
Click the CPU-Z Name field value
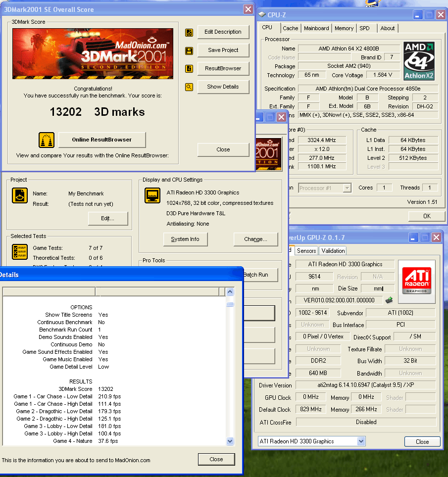pyautogui.click(x=349, y=48)
